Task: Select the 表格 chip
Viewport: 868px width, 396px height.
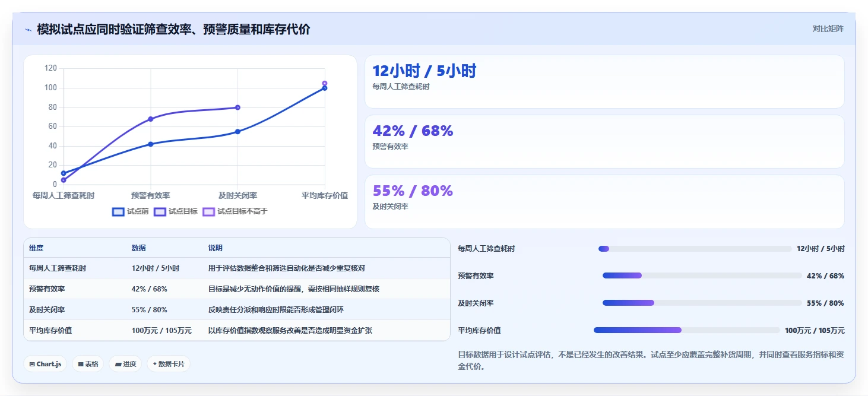Action: pyautogui.click(x=88, y=364)
